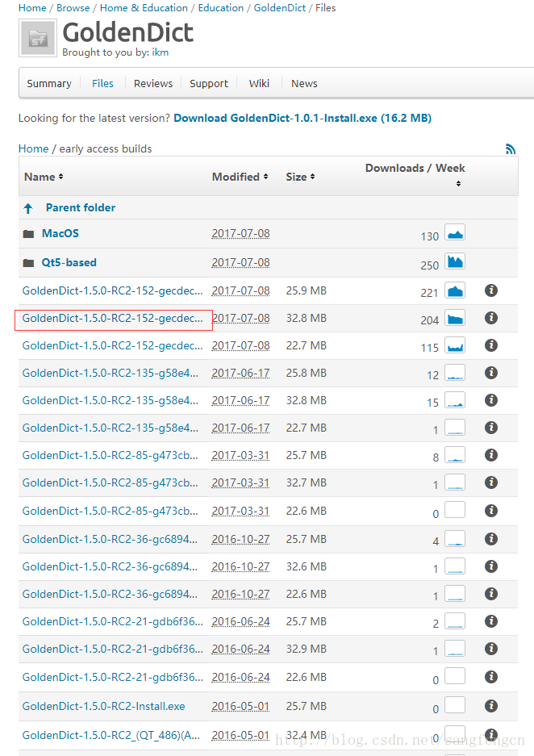The width and height of the screenshot is (534, 756).
Task: View info icon for 85-g473cb 22.6 MB file
Action: click(x=491, y=511)
